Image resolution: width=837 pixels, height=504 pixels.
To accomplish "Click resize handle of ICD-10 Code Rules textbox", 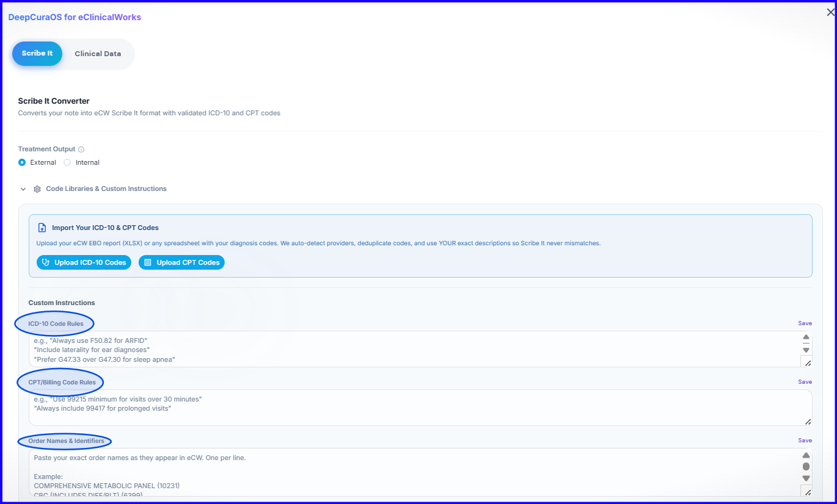I will (806, 362).
